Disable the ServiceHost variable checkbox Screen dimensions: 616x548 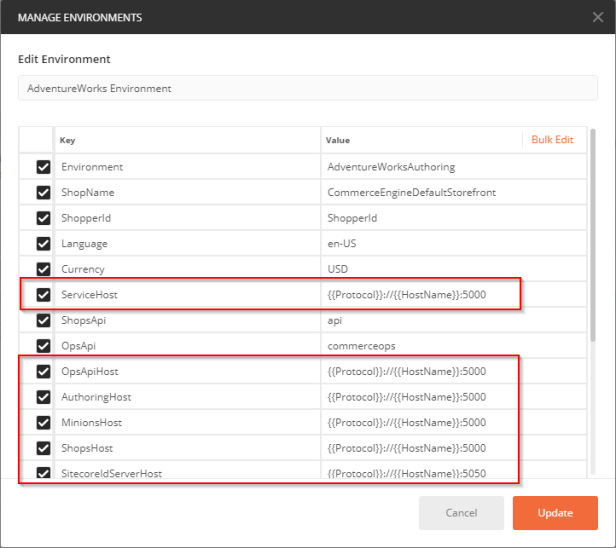tap(43, 295)
